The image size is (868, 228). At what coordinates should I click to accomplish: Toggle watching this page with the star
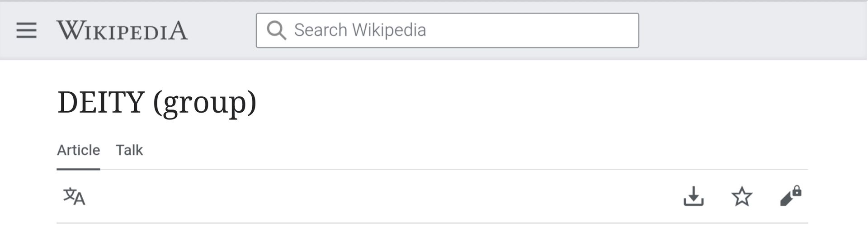pos(741,196)
